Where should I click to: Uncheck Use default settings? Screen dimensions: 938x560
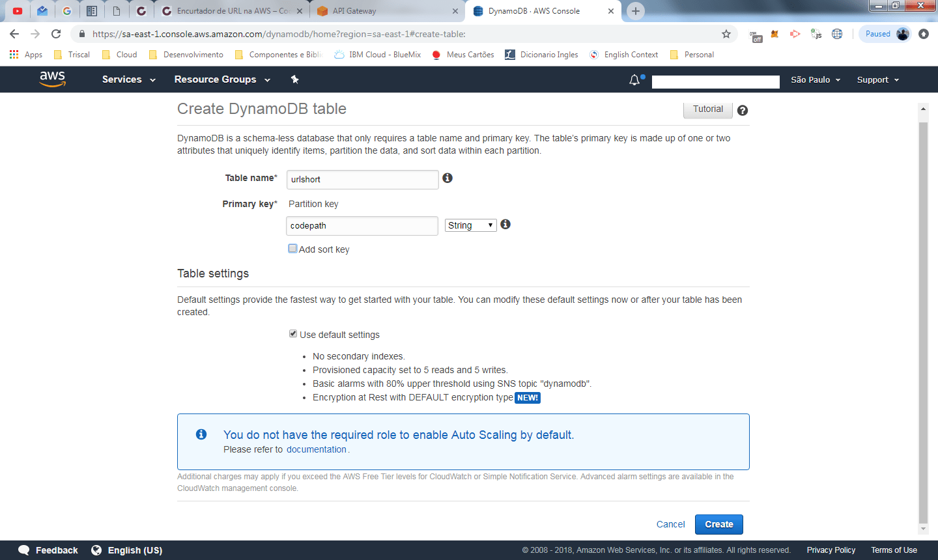293,333
